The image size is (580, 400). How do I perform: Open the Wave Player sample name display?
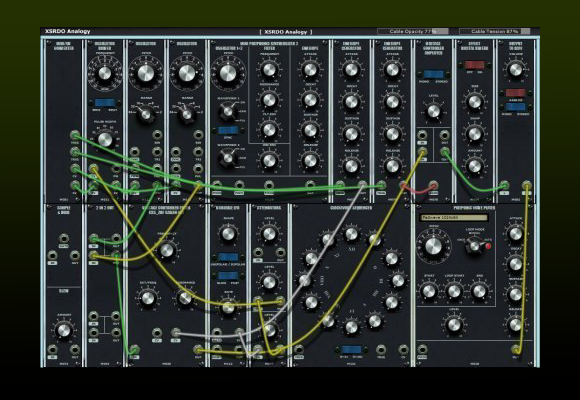pyautogui.click(x=453, y=218)
